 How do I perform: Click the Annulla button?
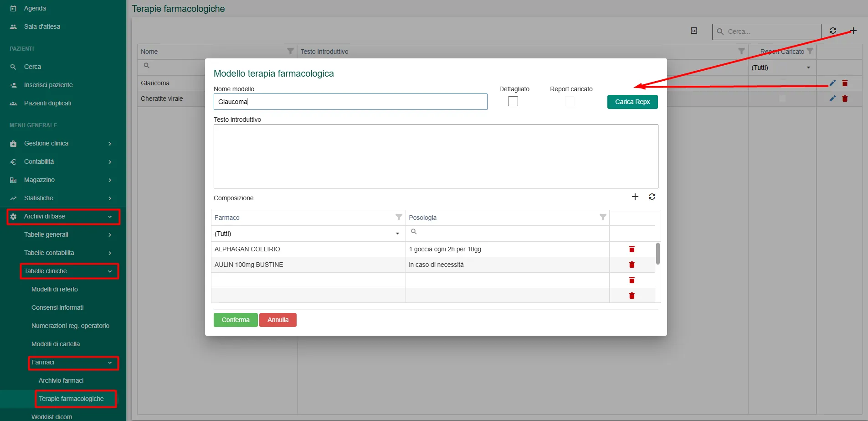278,320
